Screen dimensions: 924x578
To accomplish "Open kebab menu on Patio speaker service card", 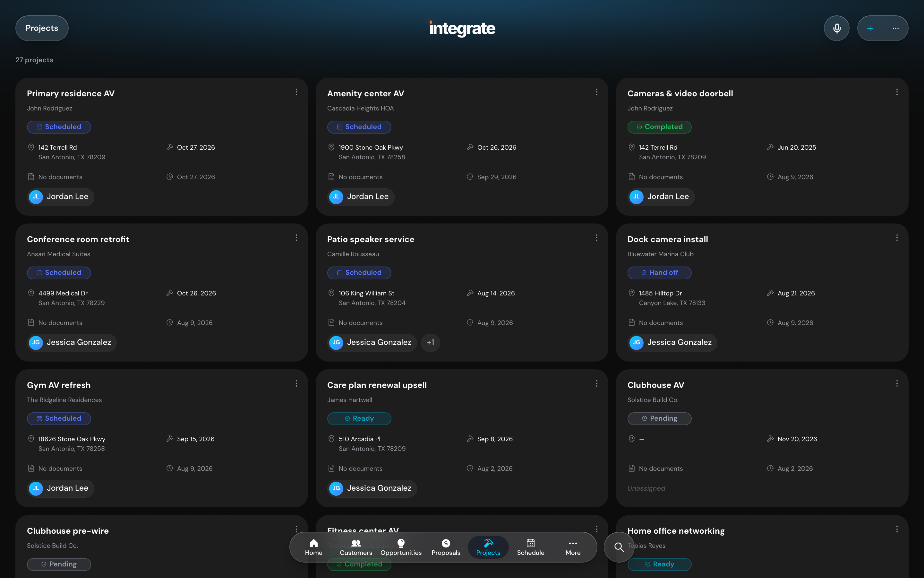I will pyautogui.click(x=596, y=238).
